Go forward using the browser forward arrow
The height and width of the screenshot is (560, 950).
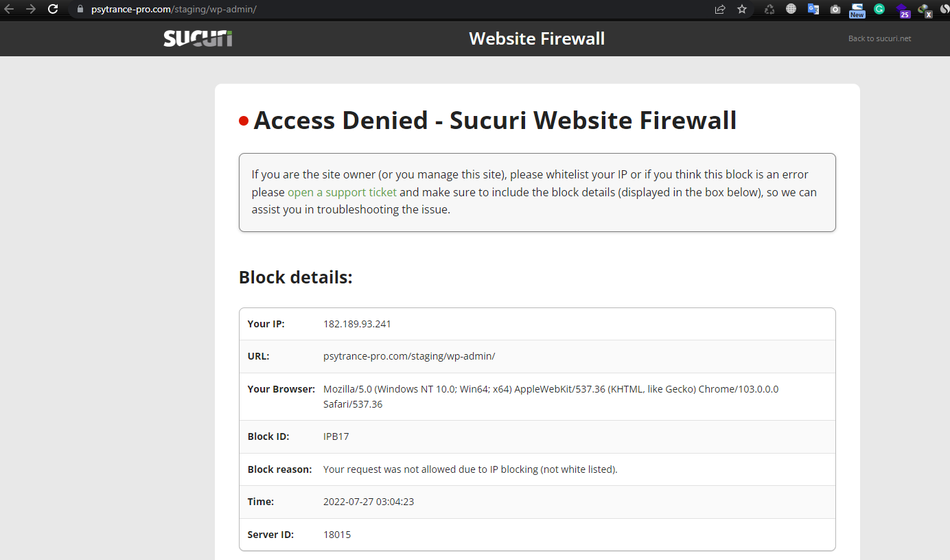[30, 10]
